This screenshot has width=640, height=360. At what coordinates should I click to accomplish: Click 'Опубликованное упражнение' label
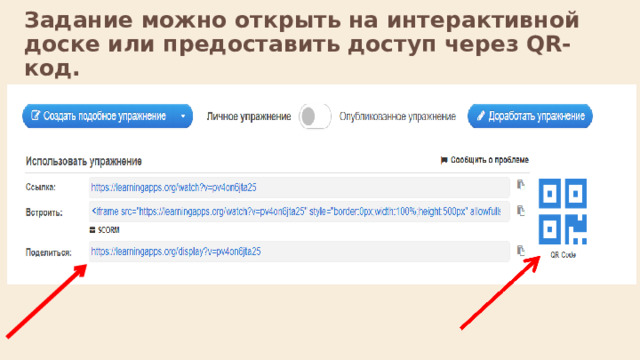click(x=397, y=117)
